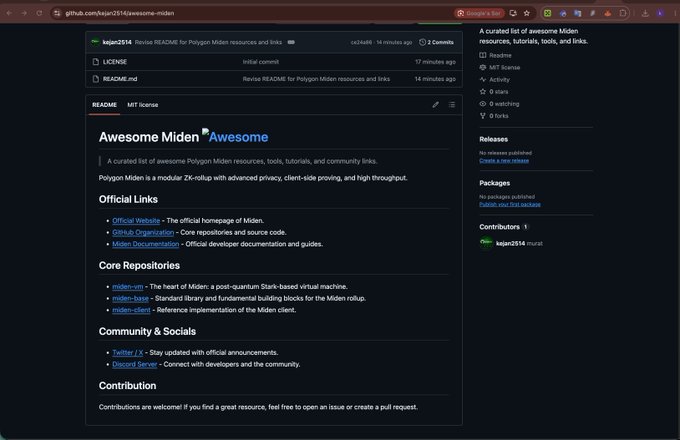This screenshot has width=680, height=440.
Task: Open kejan2514 murat contributor name
Action: click(519, 243)
